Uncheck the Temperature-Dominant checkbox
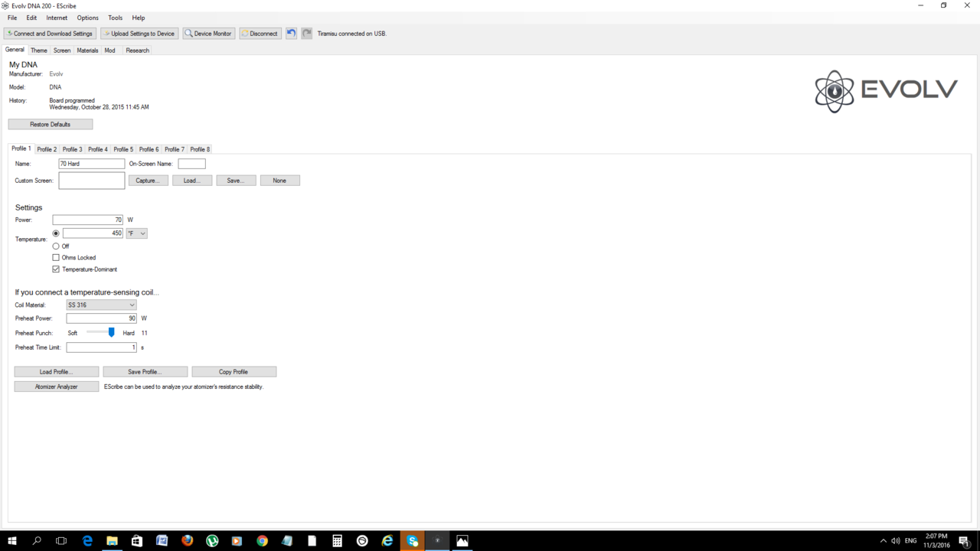 point(56,269)
